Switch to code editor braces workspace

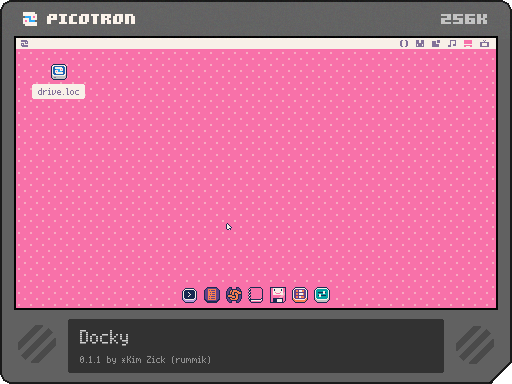point(404,43)
